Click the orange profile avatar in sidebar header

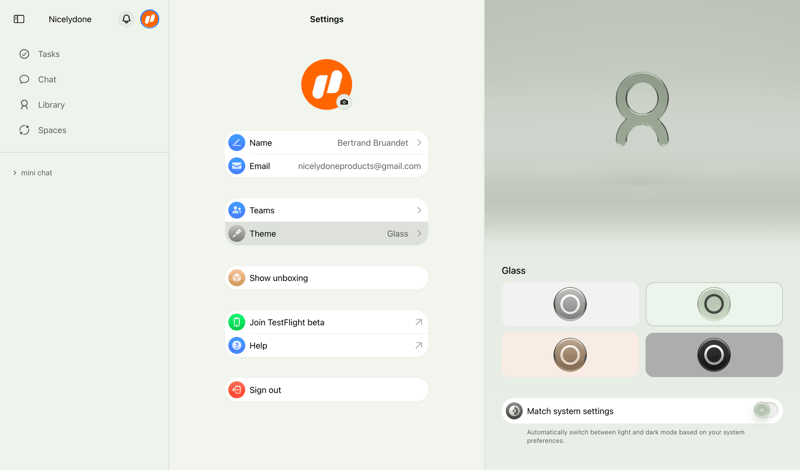[x=149, y=19]
